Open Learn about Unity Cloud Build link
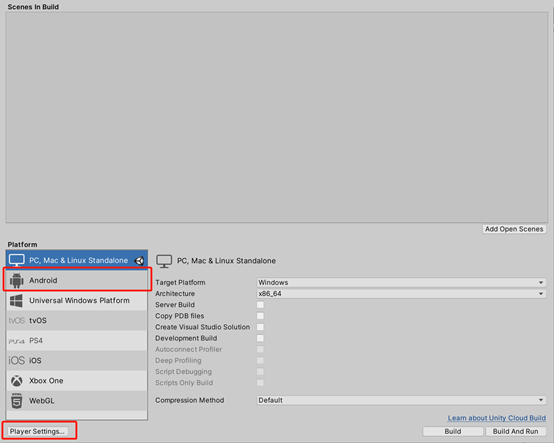Image resolution: width=554 pixels, height=443 pixels. pos(496,418)
